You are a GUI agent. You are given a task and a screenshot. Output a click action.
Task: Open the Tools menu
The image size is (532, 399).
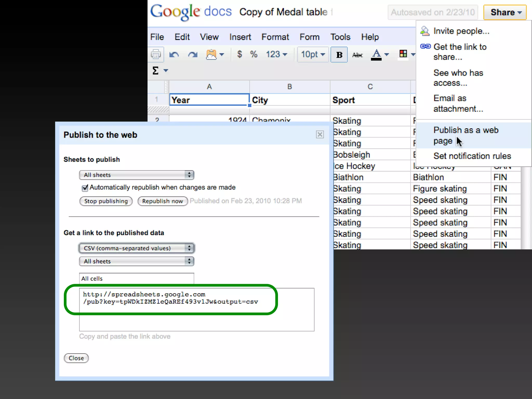pos(340,37)
